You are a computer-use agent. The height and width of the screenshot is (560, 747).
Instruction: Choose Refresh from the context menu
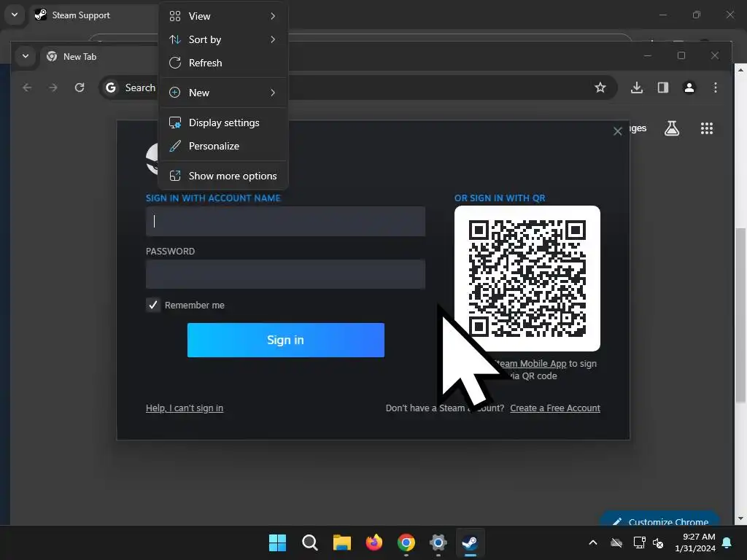pos(223,63)
